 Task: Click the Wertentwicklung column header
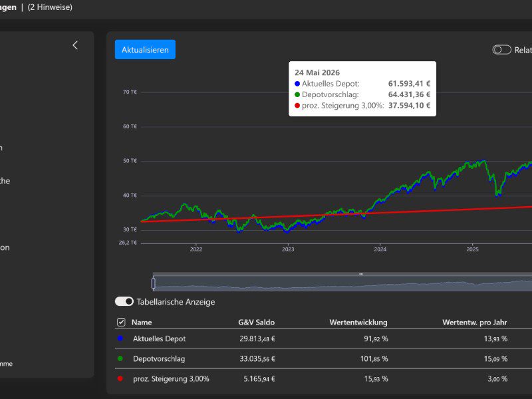(358, 323)
